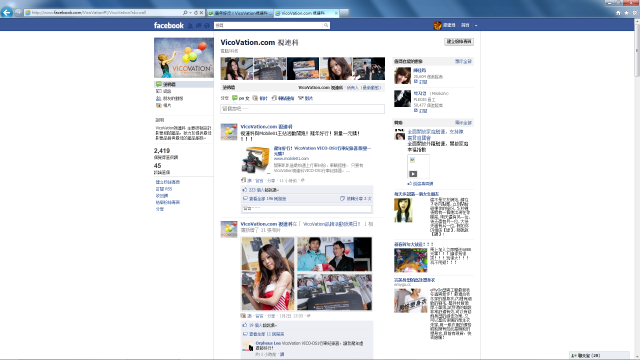Click the write-something wall input field
Screen dimensions: 640x360
(302, 109)
